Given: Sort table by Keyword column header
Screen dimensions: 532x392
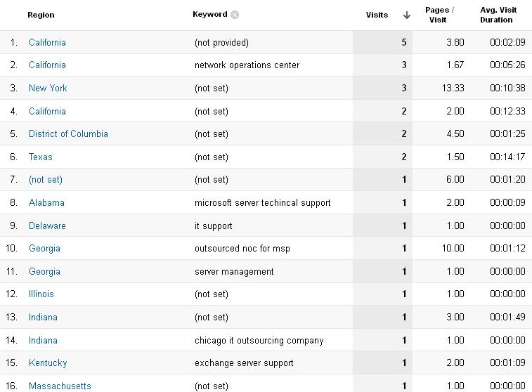Looking at the screenshot, I should tap(209, 14).
